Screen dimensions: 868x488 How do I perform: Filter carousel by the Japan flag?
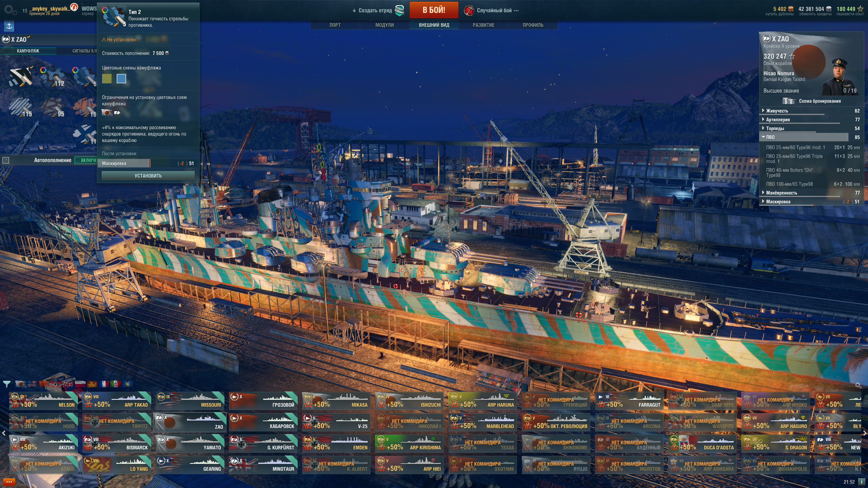click(x=21, y=384)
